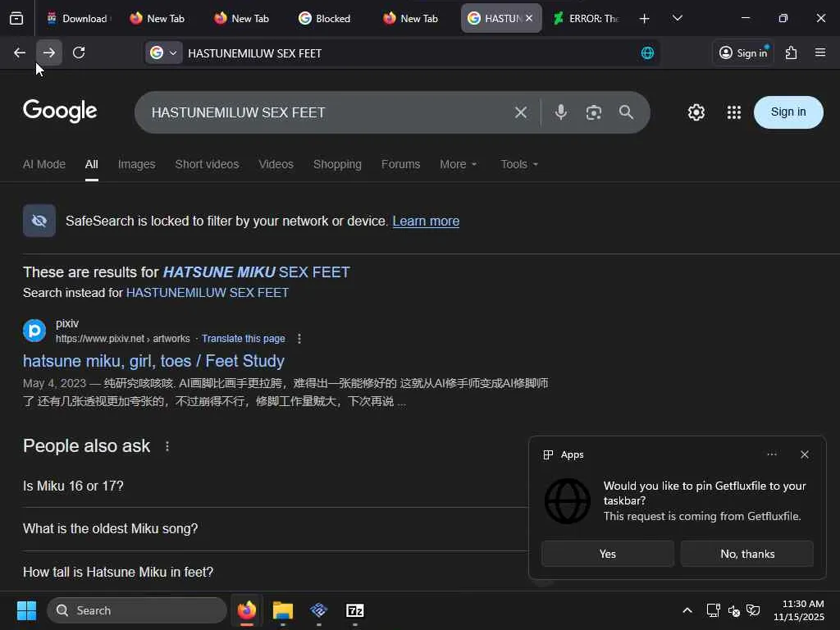Open the Apps notification more options
Screen dimensions: 840x630
coord(771,454)
